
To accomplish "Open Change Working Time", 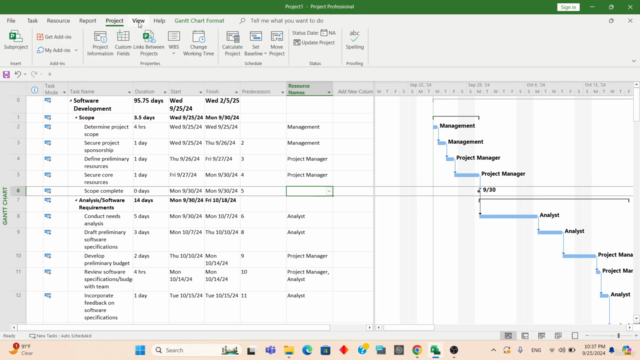I will coord(198,43).
